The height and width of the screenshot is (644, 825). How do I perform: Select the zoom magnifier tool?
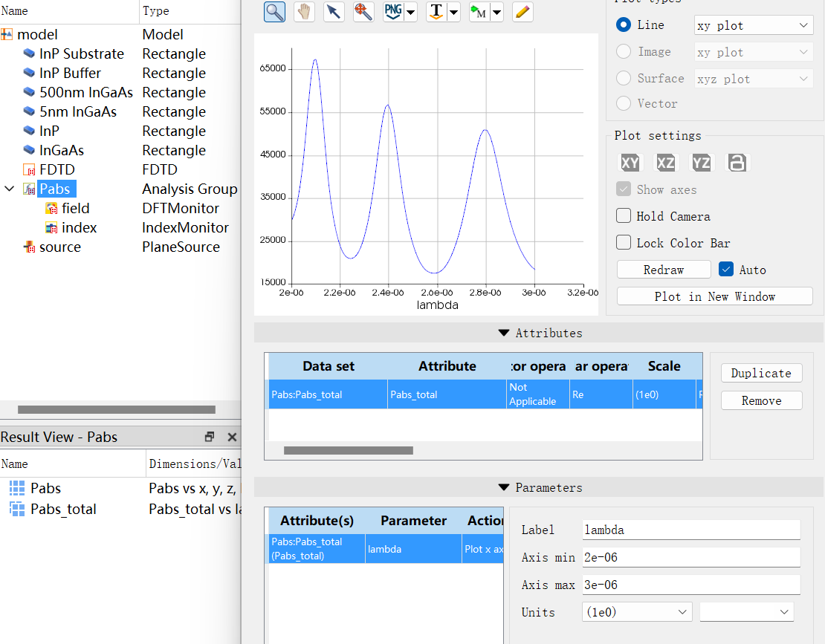(275, 12)
